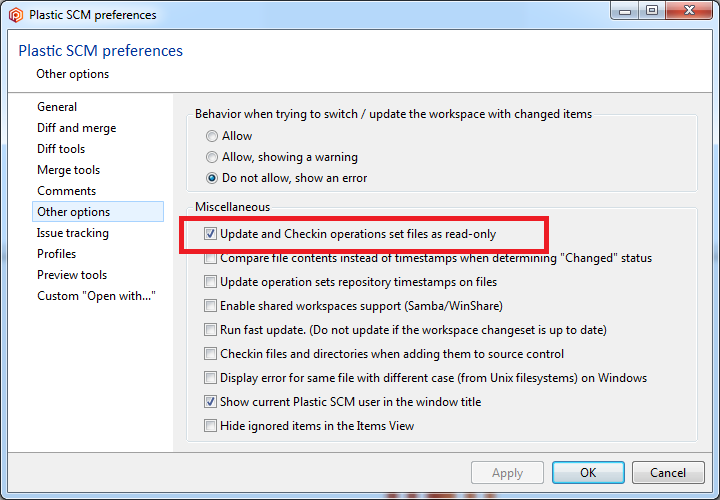This screenshot has height=500, width=720.
Task: Uncheck Show current Plastic SCM user in title
Action: tap(210, 402)
